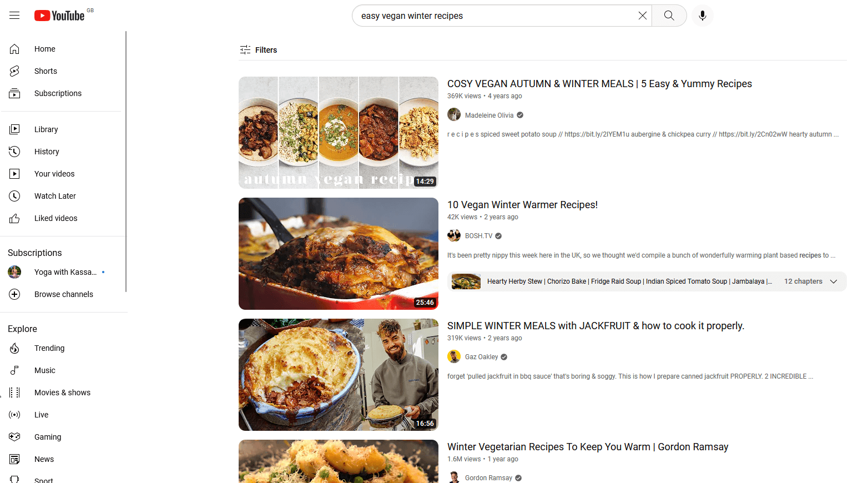Open 10 Vegan Winter Warmer Recipes title
Viewport: 868px width, 483px height.
pyautogui.click(x=522, y=205)
